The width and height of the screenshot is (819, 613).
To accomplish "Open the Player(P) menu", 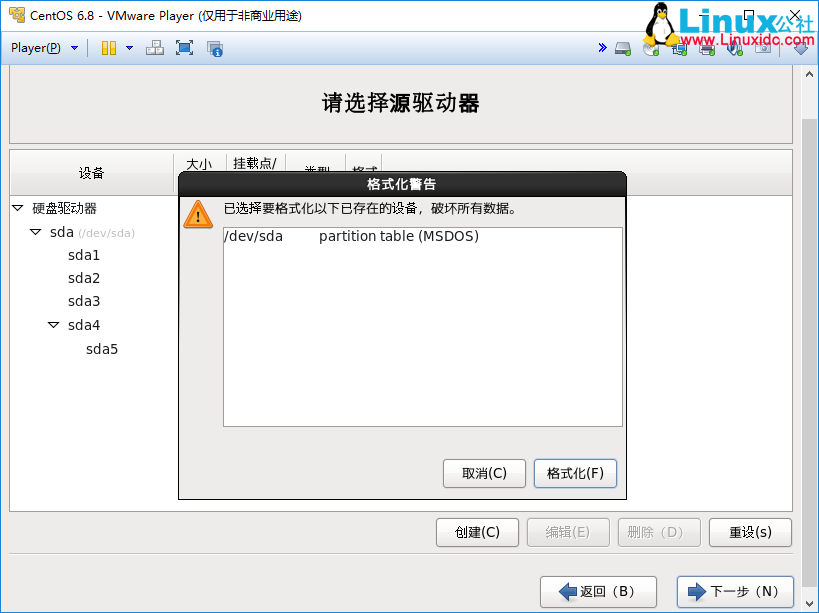I will (x=34, y=47).
